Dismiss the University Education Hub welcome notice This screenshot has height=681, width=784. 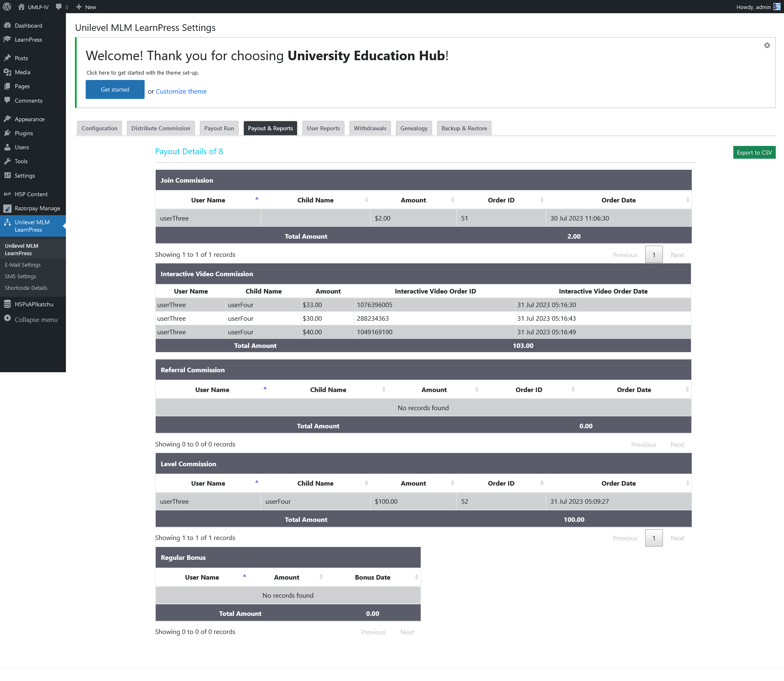pyautogui.click(x=766, y=45)
